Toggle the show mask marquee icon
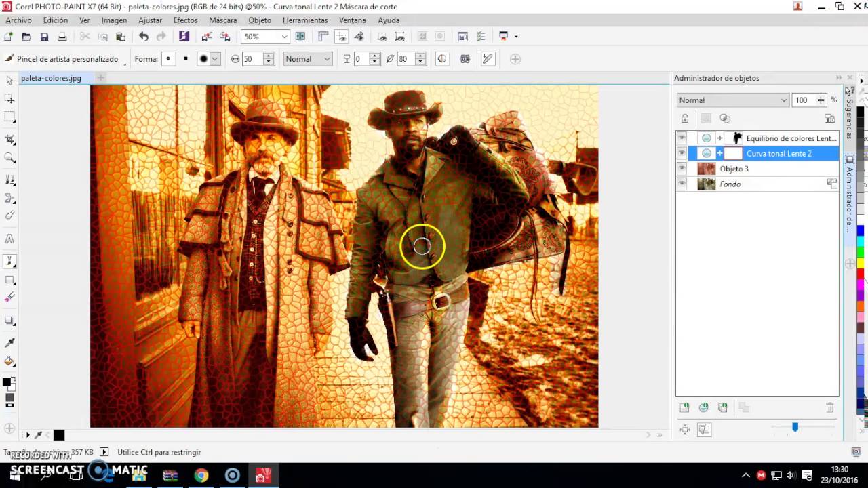 (382, 37)
